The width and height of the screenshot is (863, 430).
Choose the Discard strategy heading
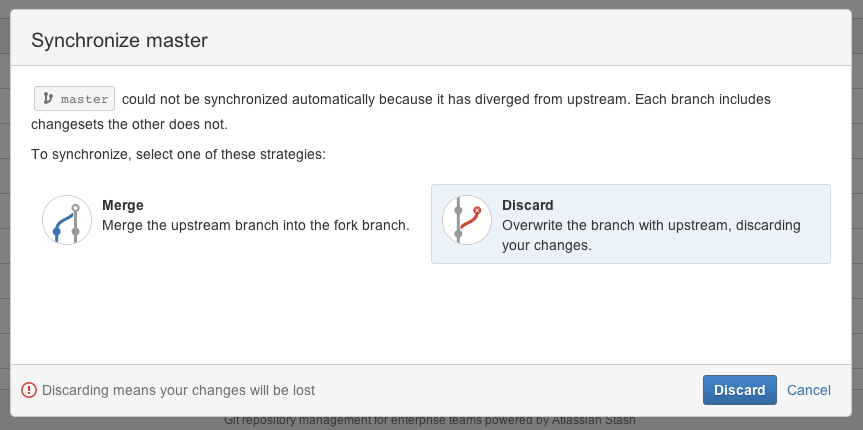(x=527, y=205)
